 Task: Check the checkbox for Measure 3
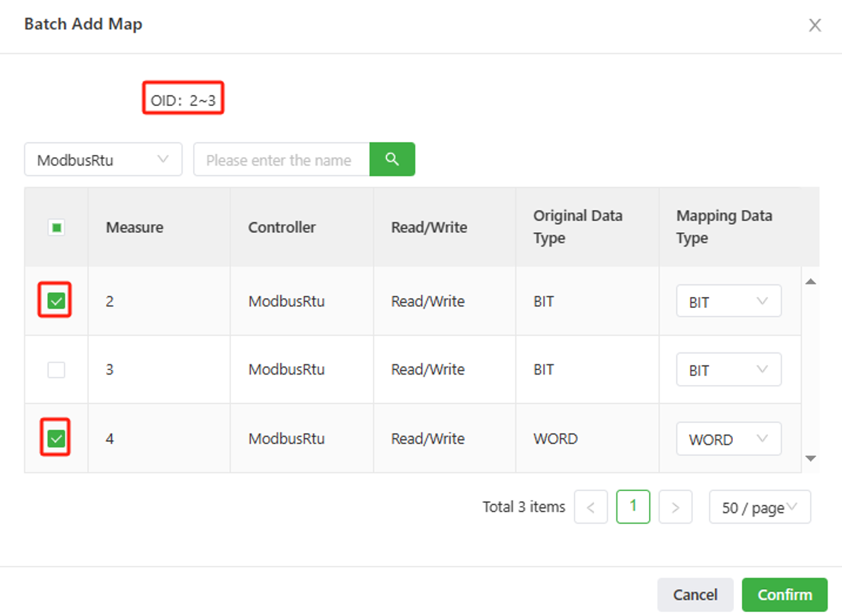[56, 370]
